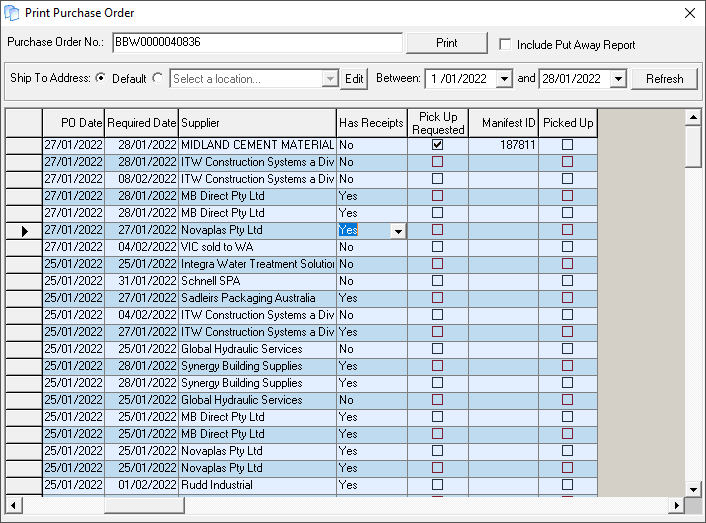706x523 pixels.
Task: Click the horizontal scrollbar thumb
Action: pyautogui.click(x=145, y=505)
